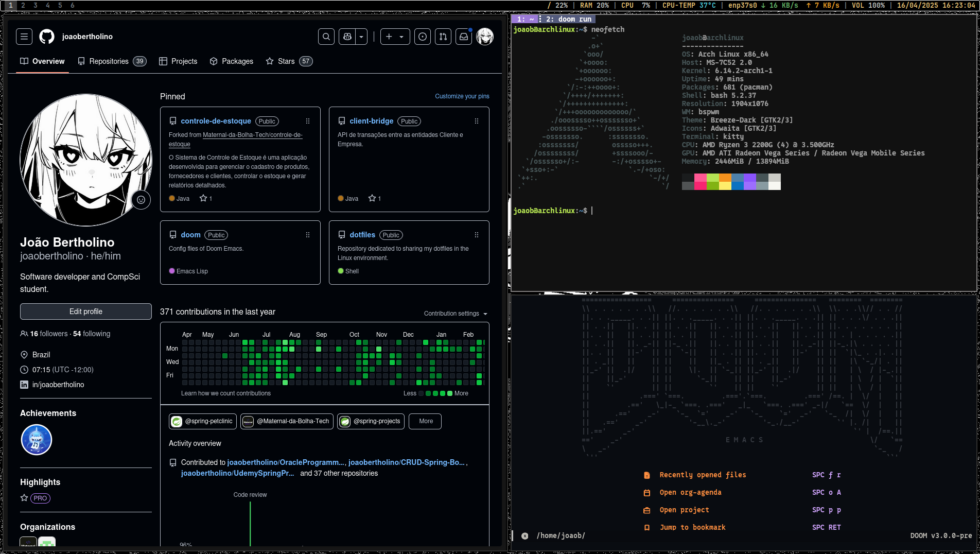Image resolution: width=980 pixels, height=554 pixels.
Task: Click the bookmark icon beside Jump to bookmark
Action: click(647, 528)
